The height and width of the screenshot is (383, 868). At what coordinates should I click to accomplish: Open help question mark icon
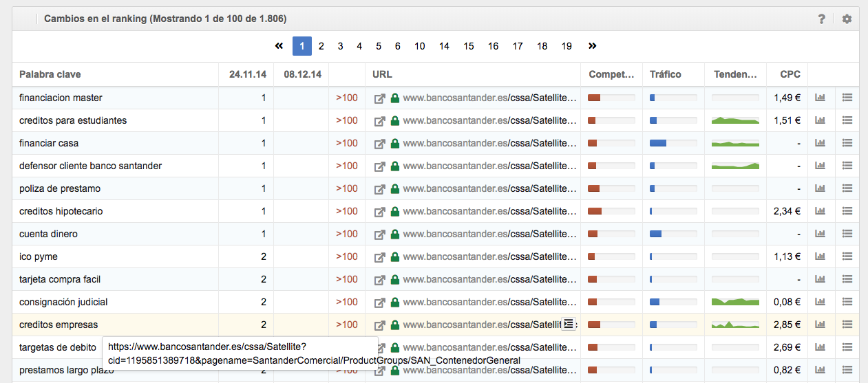tap(821, 19)
